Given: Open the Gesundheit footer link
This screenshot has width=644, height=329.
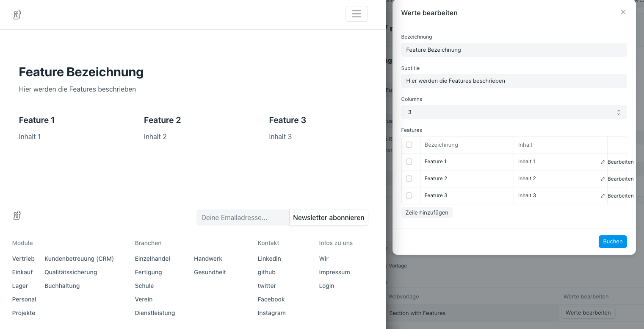Looking at the screenshot, I should tap(210, 272).
